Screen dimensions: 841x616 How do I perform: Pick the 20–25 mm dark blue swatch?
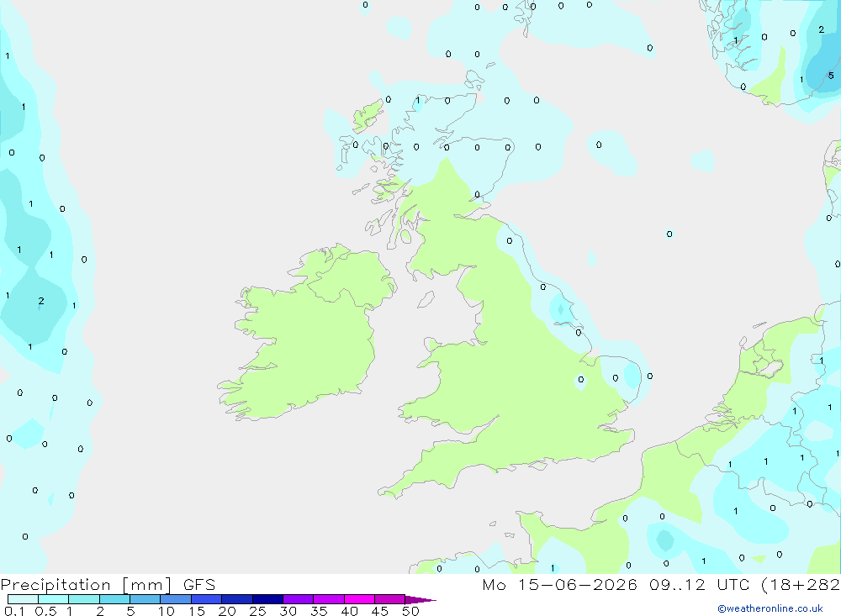tap(237, 599)
